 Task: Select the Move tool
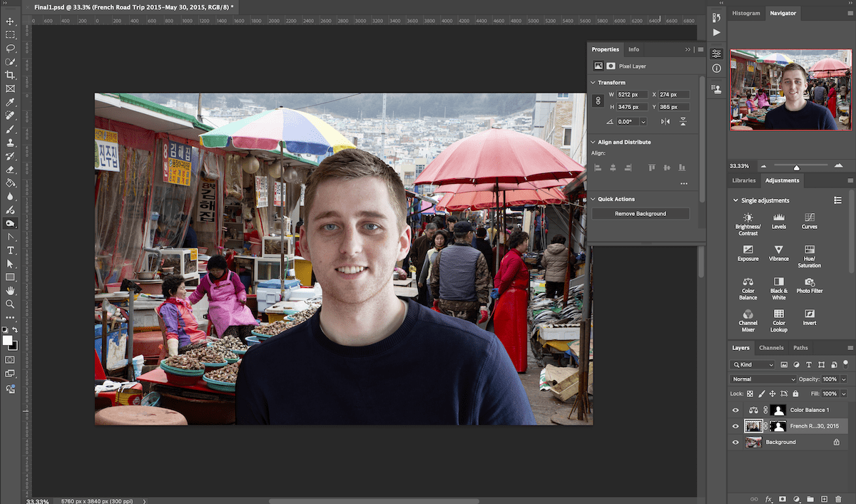pos(10,22)
